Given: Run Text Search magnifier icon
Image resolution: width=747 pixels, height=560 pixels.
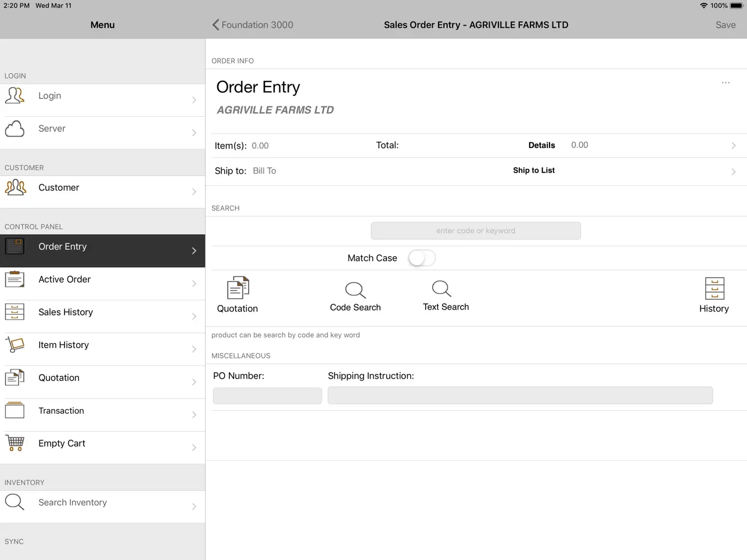Looking at the screenshot, I should point(442,289).
